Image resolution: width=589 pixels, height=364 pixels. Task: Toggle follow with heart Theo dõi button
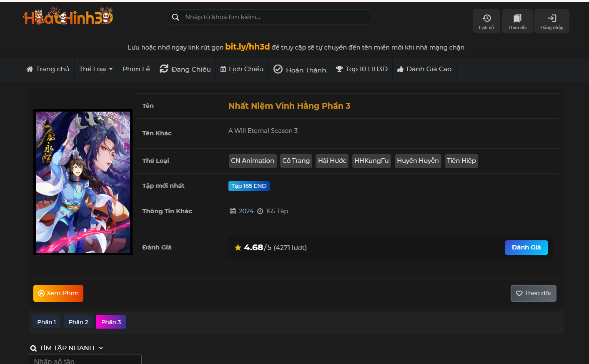coord(533,293)
